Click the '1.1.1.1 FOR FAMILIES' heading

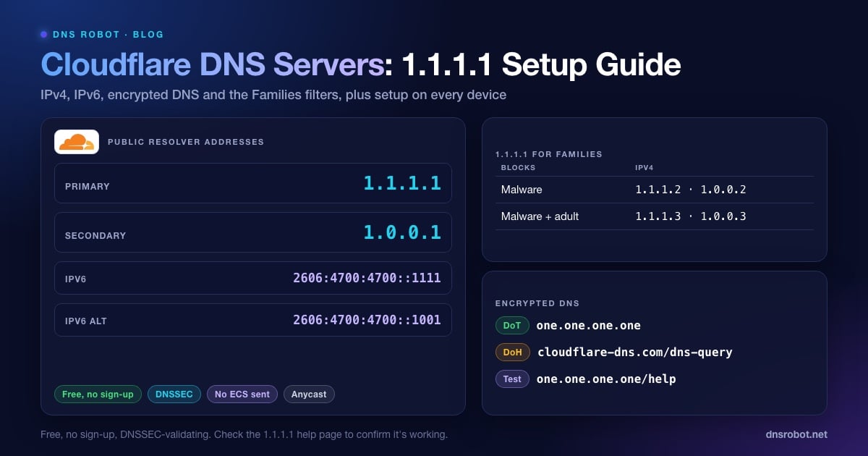click(549, 154)
